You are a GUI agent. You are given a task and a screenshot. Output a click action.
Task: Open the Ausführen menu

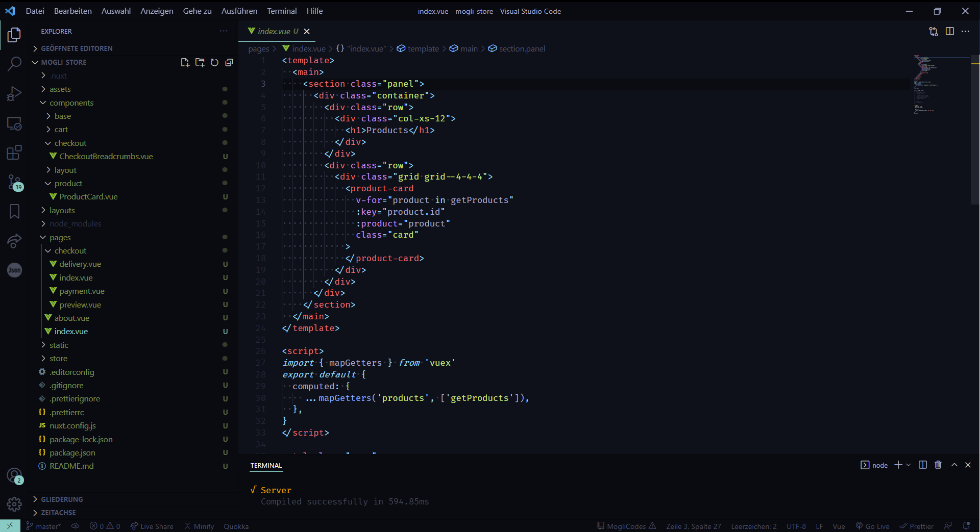[x=239, y=11]
